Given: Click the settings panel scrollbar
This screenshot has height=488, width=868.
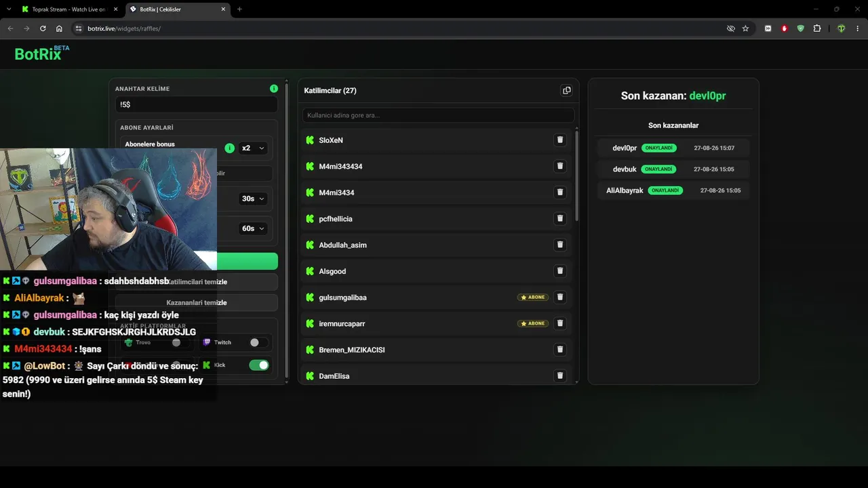Looking at the screenshot, I should click(287, 230).
